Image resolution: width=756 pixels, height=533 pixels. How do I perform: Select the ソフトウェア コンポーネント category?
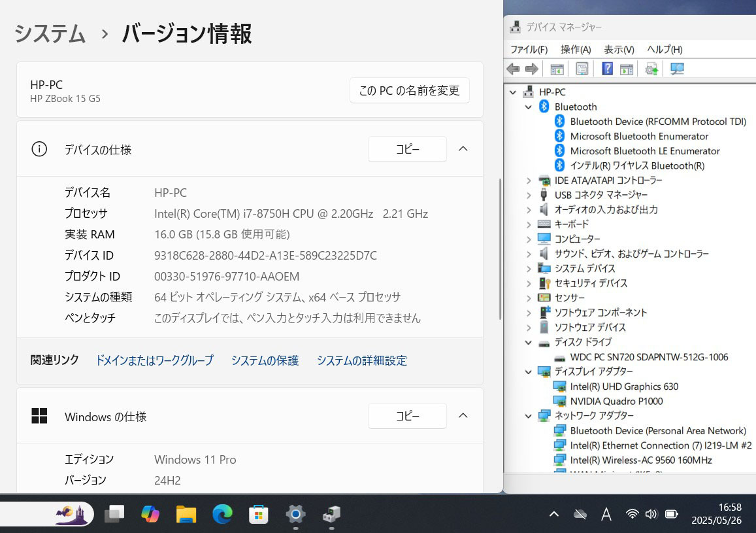point(600,313)
